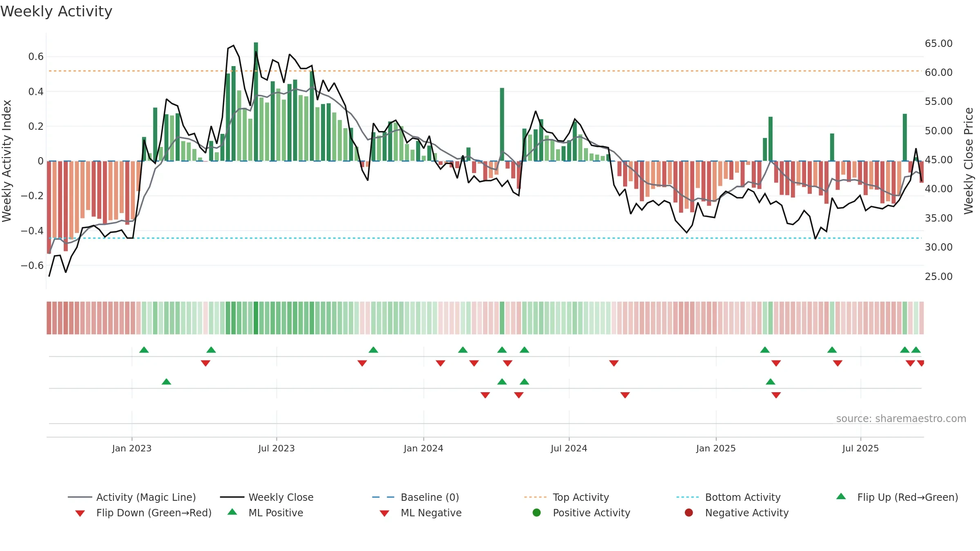Click the 50.00 price axis label
Image resolution: width=980 pixels, height=551 pixels.
click(939, 131)
